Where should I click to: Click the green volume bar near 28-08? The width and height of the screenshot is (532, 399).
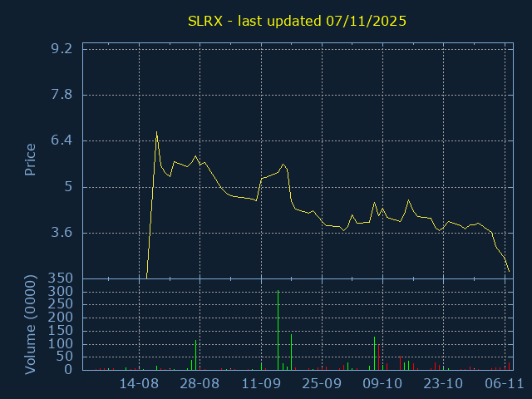pos(196,355)
